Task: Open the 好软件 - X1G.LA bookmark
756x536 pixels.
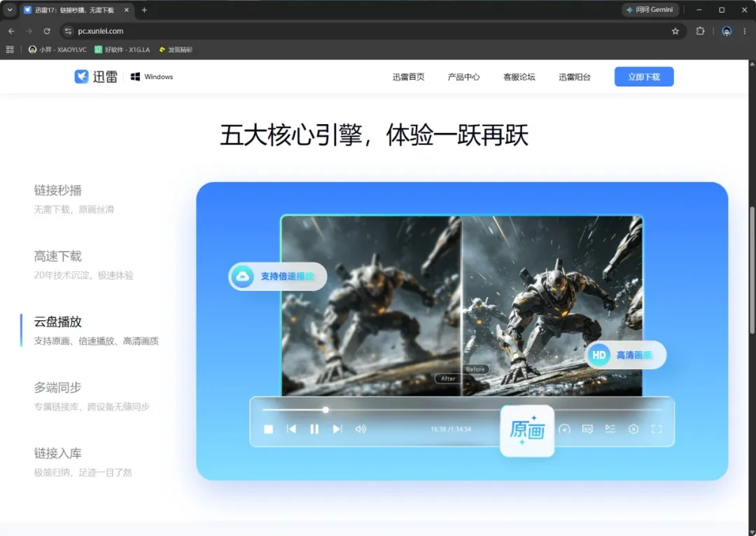Action: (x=122, y=49)
